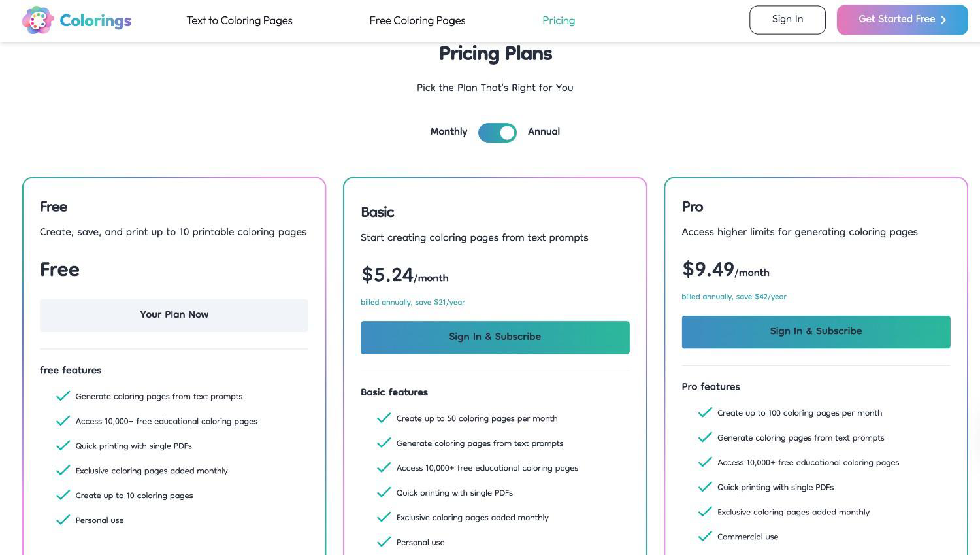Viewport: 980px width, 555px height.
Task: Click the checkmark beside Quick printing in Pro plan
Action: coord(704,486)
